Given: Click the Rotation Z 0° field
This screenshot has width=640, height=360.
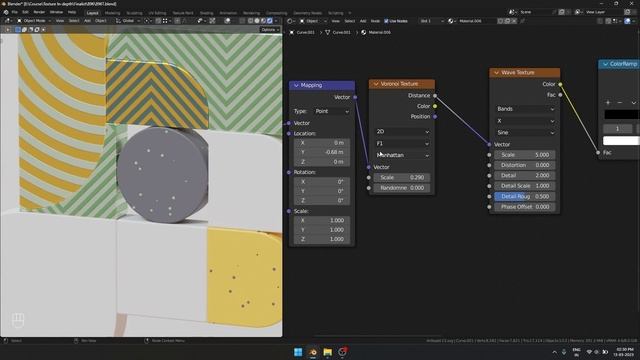Looking at the screenshot, I should point(322,200).
